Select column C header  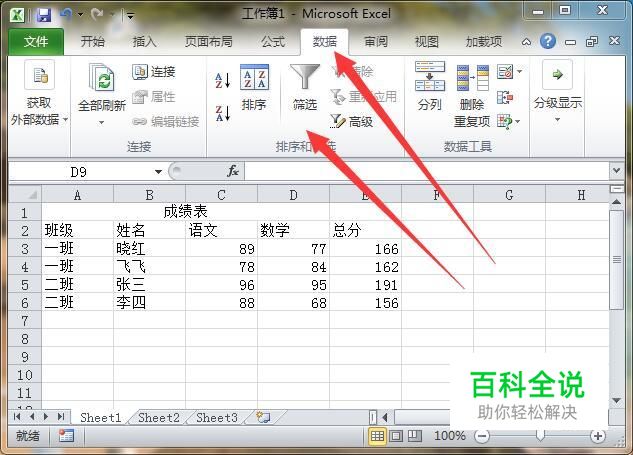[221, 195]
